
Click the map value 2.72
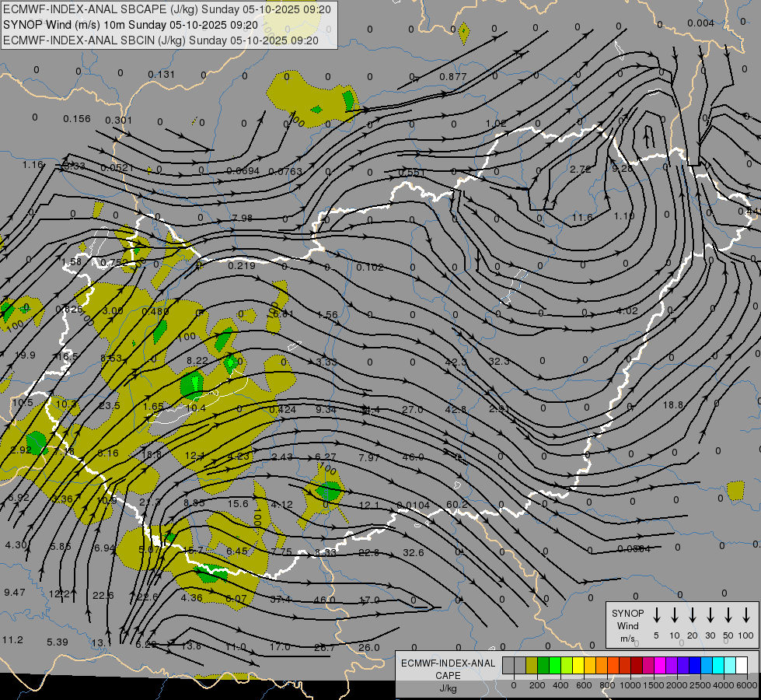[x=581, y=169]
